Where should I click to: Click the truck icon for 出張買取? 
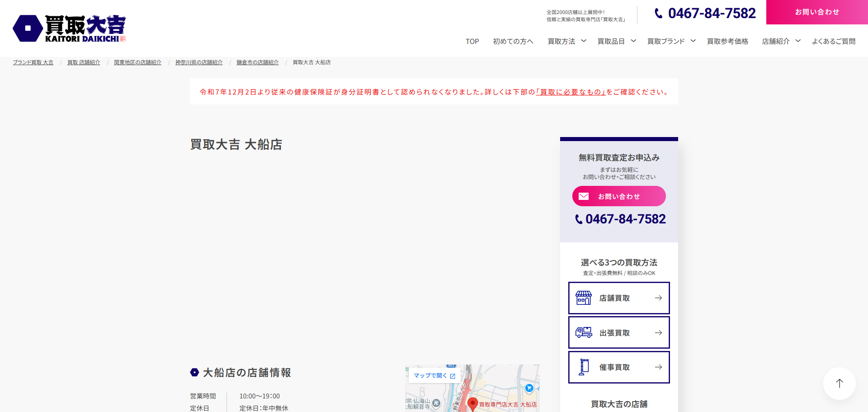point(584,332)
